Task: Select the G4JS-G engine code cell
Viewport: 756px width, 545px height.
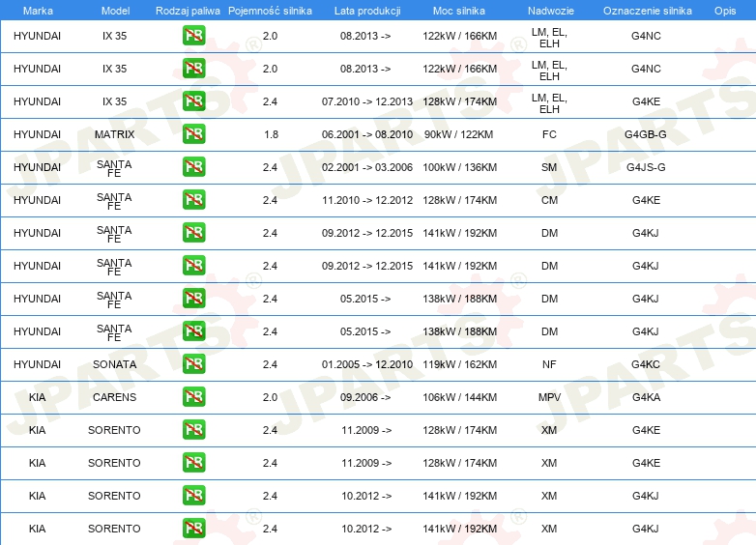Action: 646,167
